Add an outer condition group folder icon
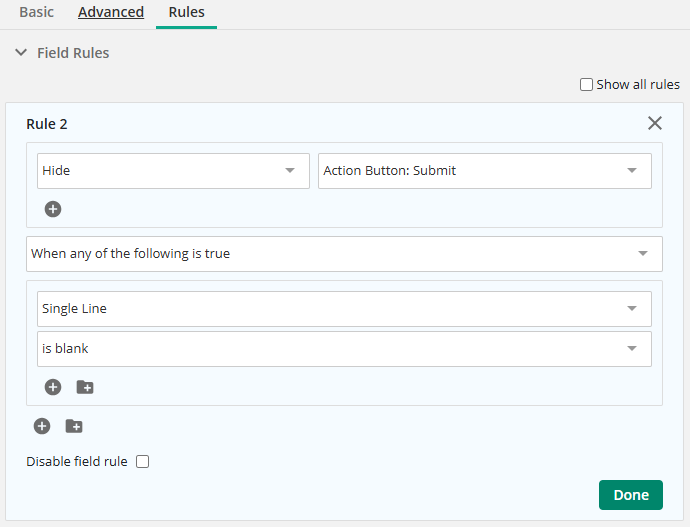This screenshot has height=527, width=690. tap(74, 426)
